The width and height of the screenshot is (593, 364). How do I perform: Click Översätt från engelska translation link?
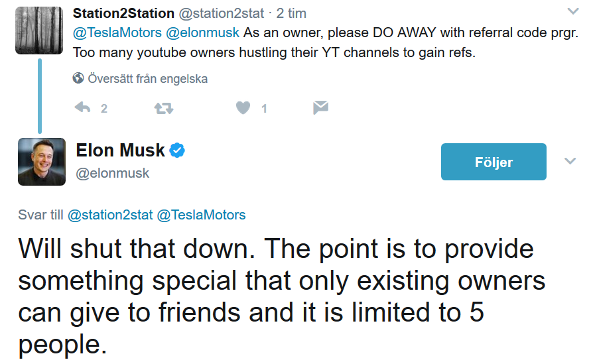[x=147, y=79]
